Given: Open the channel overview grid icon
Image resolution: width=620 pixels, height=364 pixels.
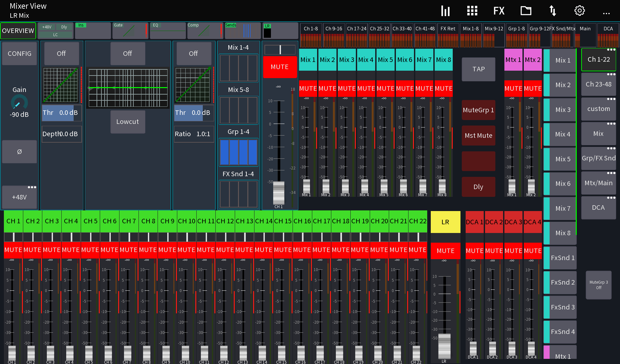Looking at the screenshot, I should (472, 10).
